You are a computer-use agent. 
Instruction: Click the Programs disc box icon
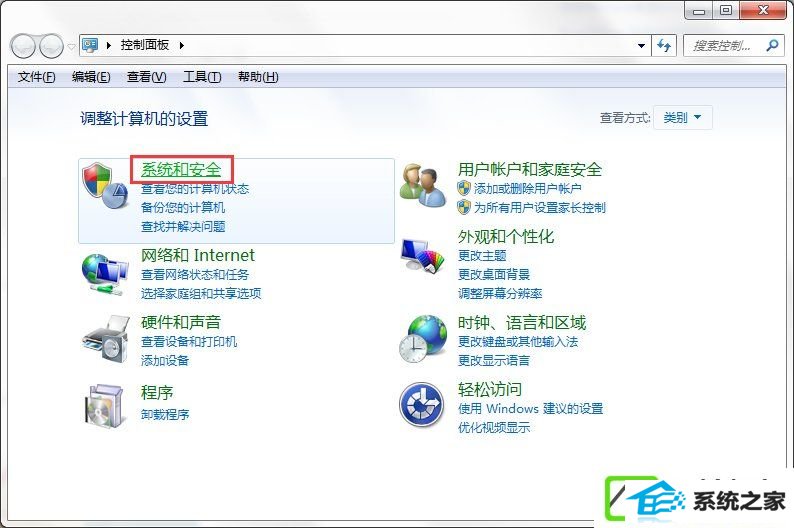coord(105,406)
